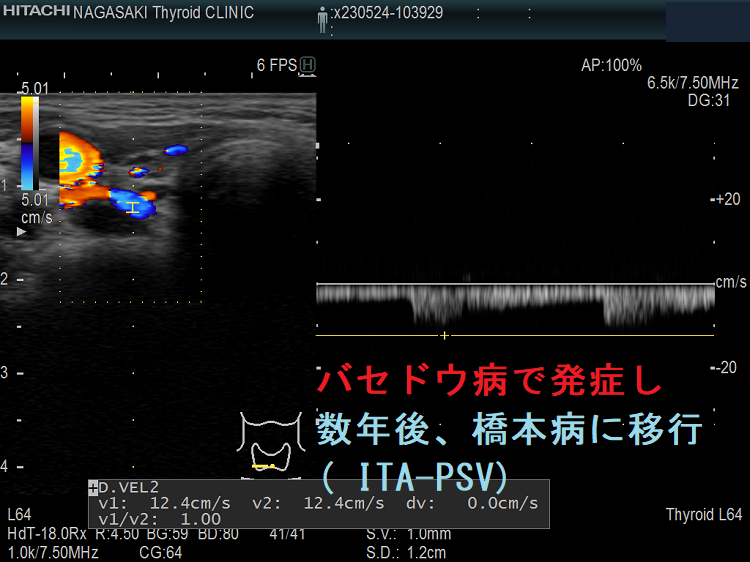Click the color Doppler velocity scale bar
This screenshot has width=750, height=562.
coord(29,143)
